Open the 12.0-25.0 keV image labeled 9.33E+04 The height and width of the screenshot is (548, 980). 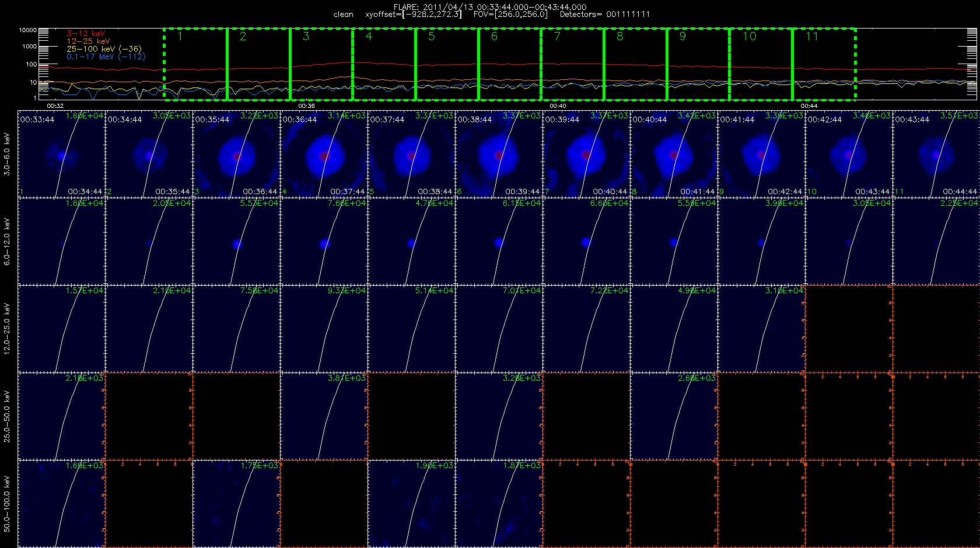tap(324, 329)
